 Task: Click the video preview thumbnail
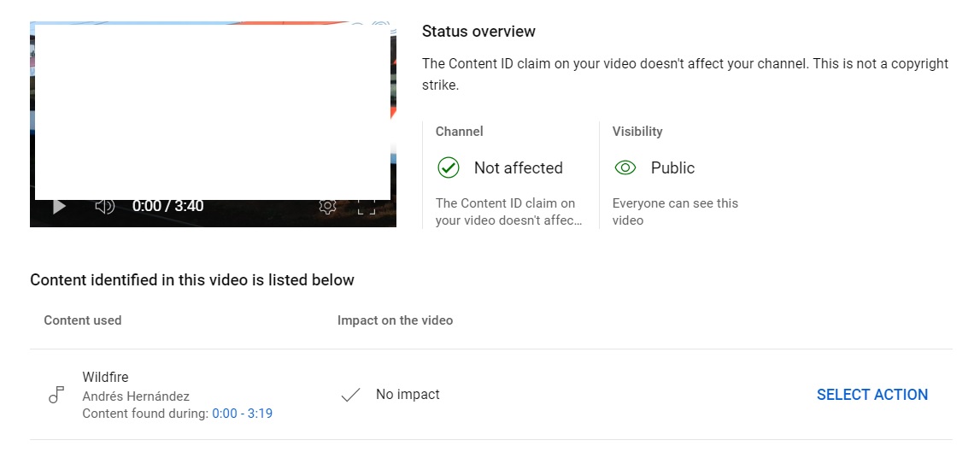213,124
